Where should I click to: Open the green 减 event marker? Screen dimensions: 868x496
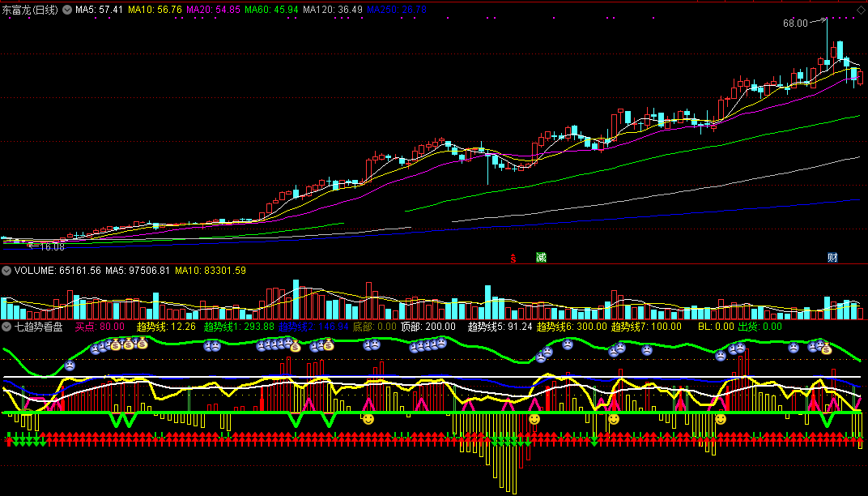click(541, 257)
